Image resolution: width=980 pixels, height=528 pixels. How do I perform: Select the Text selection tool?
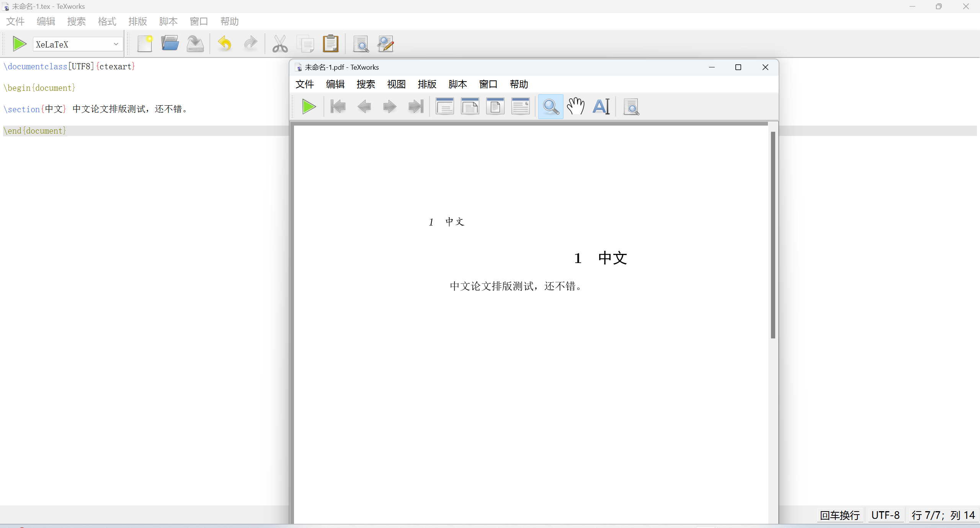coord(601,106)
